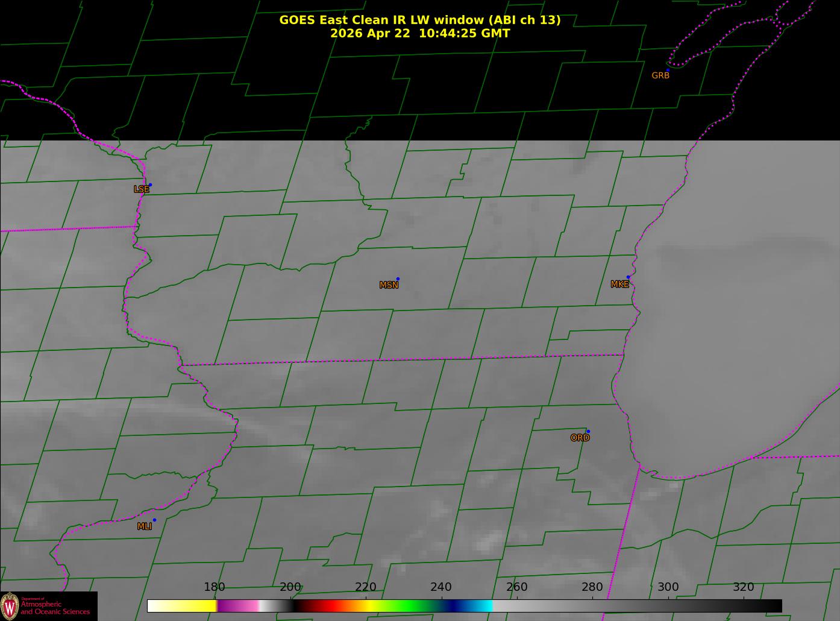Image resolution: width=840 pixels, height=621 pixels.
Task: Click the MKE station marker label
Action: pos(619,284)
